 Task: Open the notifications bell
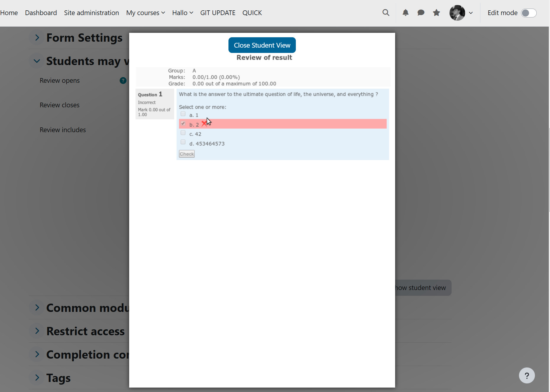tap(405, 13)
